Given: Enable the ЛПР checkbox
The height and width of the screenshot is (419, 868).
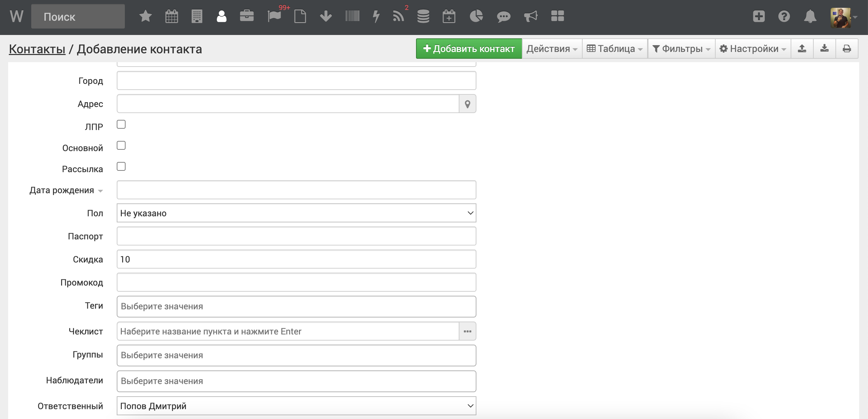Looking at the screenshot, I should (x=121, y=125).
